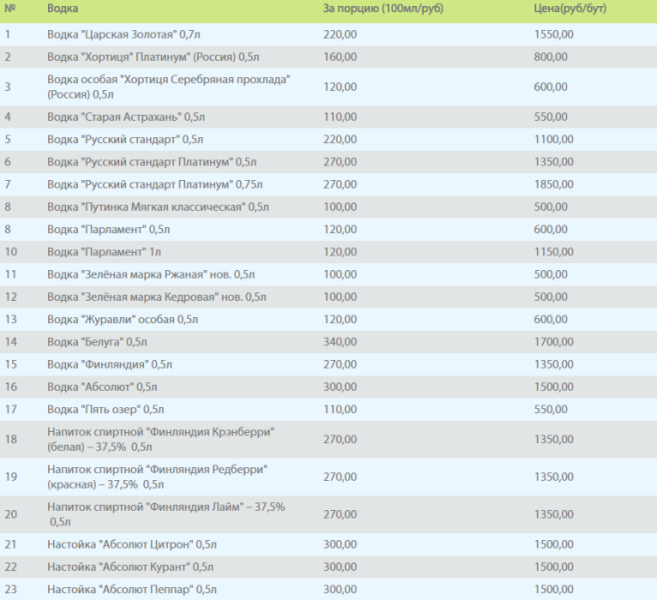Image resolution: width=657 pixels, height=600 pixels.
Task: Click 'Настойка "Абсолют Пеппар" 0,5л'
Action: pos(132,590)
